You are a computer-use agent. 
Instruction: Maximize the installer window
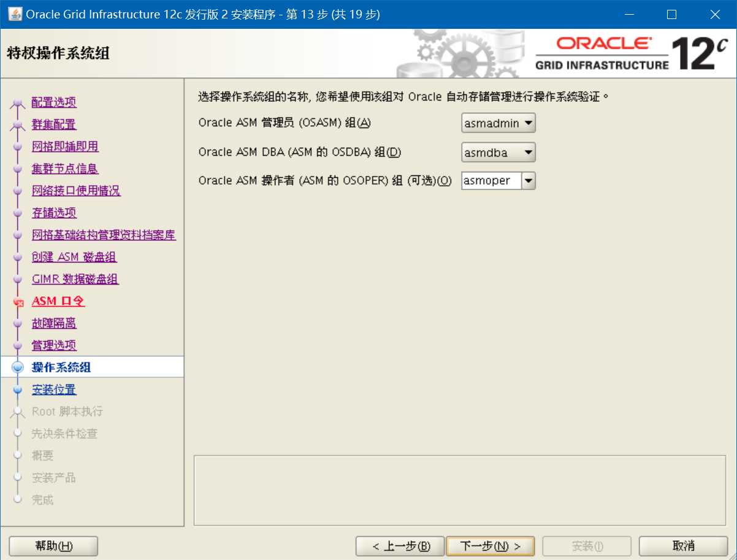coord(671,14)
